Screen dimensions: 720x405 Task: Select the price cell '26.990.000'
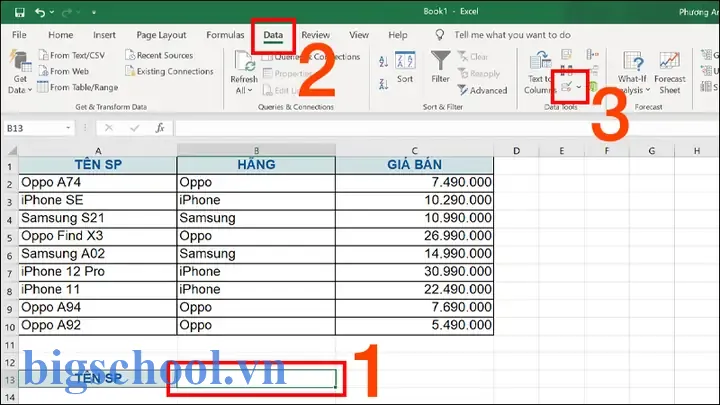(414, 236)
